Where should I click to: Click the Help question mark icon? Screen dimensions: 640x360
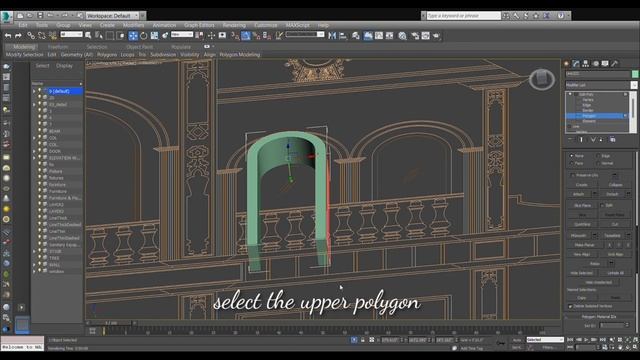coord(561,16)
